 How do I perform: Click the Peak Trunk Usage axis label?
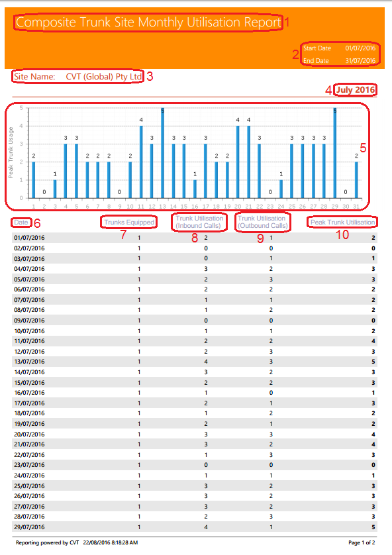pos(11,152)
